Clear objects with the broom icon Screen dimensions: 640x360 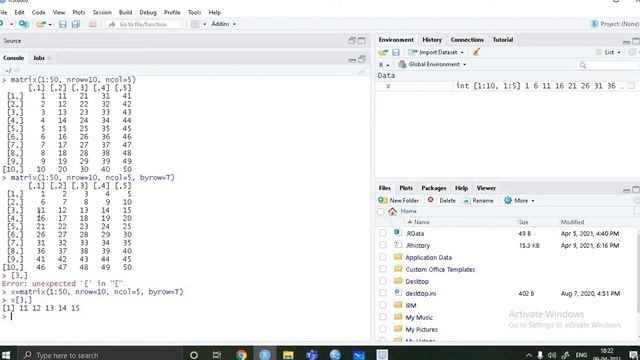pyautogui.click(x=476, y=52)
